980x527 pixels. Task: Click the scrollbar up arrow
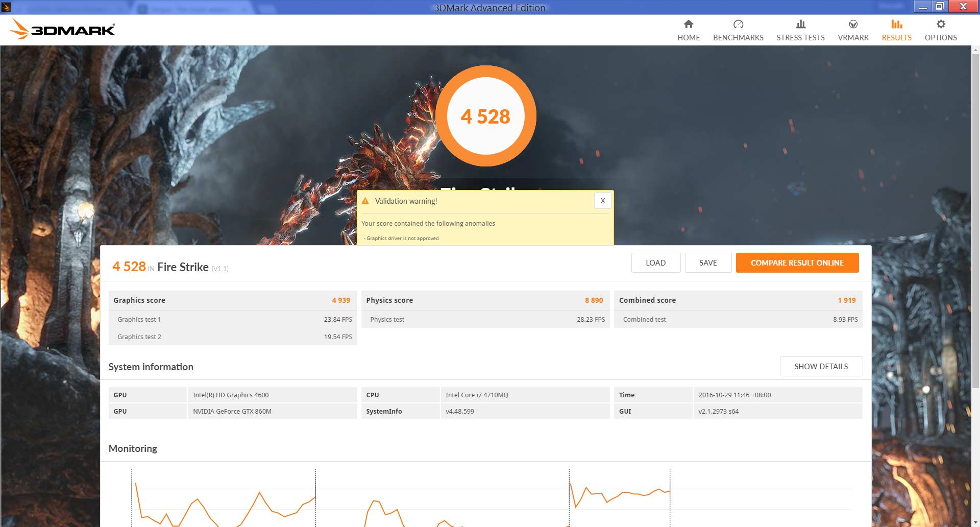pyautogui.click(x=975, y=50)
